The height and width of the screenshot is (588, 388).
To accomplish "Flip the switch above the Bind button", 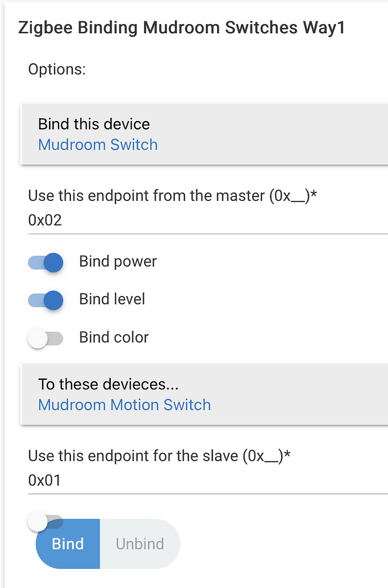I will click(46, 522).
